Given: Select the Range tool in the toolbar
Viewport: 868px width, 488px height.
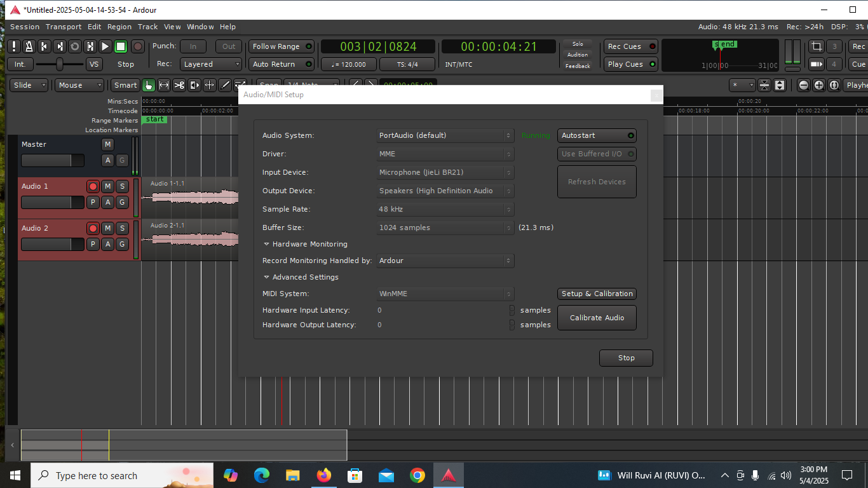Looking at the screenshot, I should point(164,85).
